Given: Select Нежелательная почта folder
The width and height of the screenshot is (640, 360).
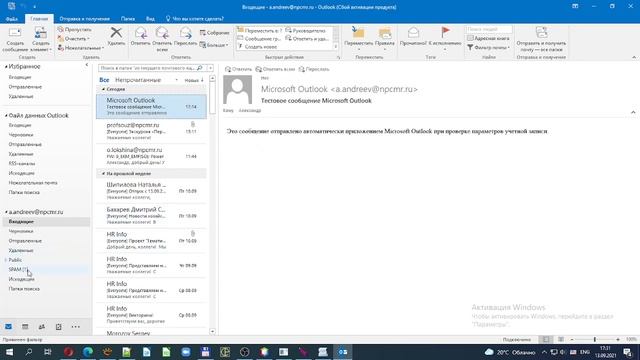Looking at the screenshot, I should (33, 183).
